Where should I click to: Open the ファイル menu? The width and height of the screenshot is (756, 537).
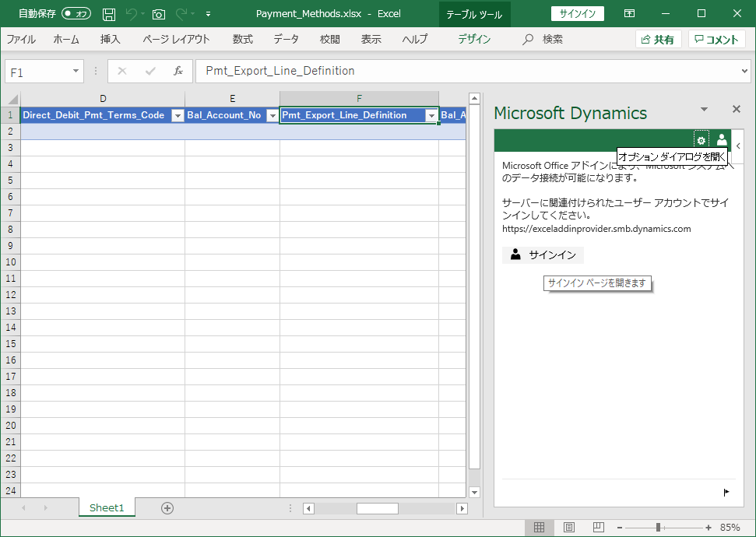(x=21, y=39)
